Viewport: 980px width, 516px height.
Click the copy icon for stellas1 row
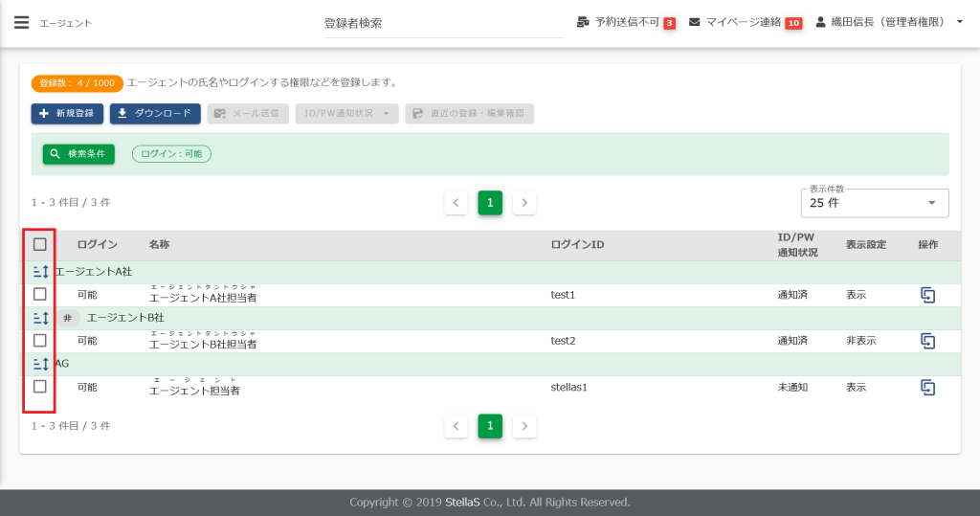point(927,387)
